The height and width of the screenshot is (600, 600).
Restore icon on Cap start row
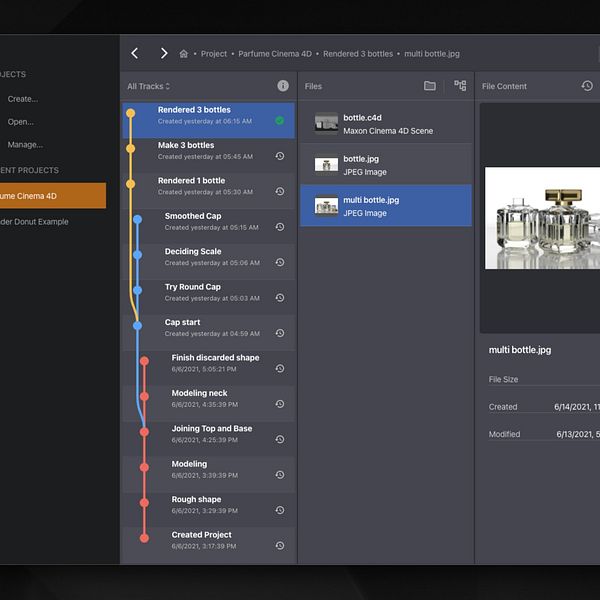280,333
